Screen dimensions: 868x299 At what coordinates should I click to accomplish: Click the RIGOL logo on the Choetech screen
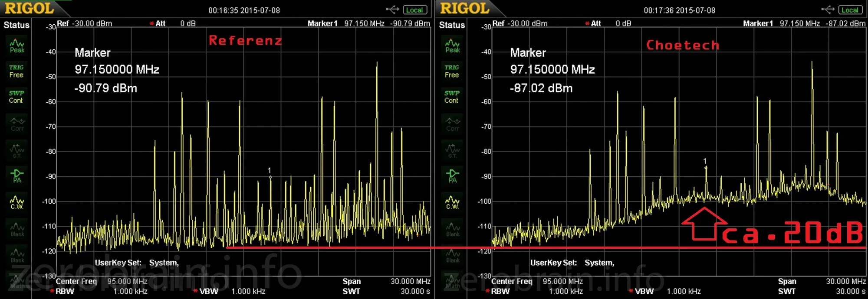465,8
